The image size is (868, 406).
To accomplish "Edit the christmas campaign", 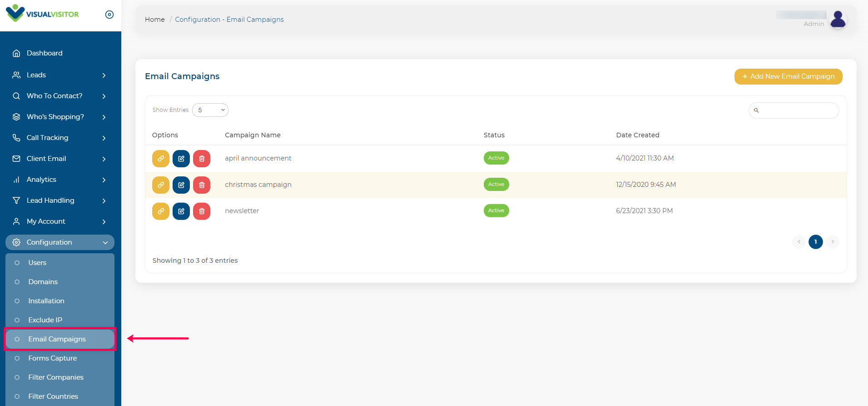I will (x=181, y=185).
